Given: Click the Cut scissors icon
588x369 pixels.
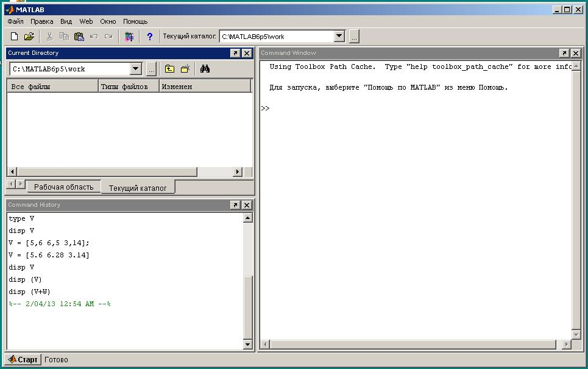Looking at the screenshot, I should coord(49,37).
